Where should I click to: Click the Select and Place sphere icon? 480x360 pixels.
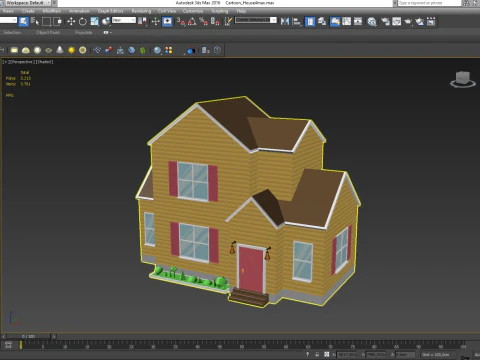106,22
